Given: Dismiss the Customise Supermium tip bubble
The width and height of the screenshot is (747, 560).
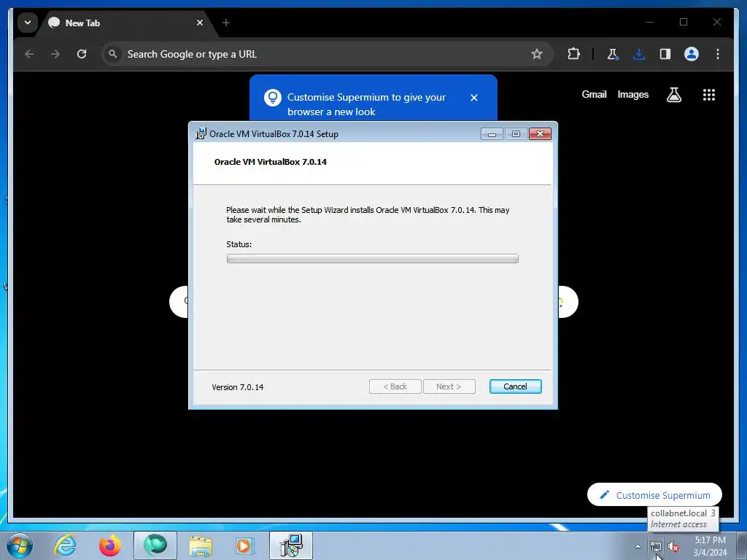Looking at the screenshot, I should click(x=473, y=98).
